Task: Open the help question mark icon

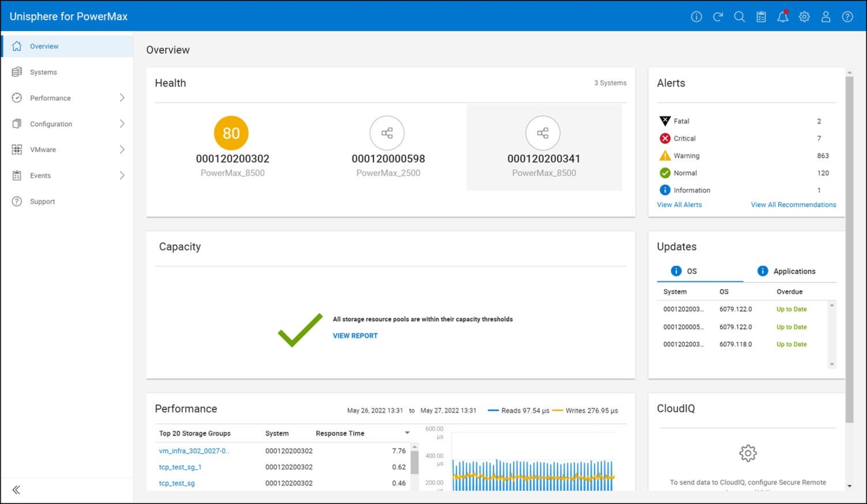Action: pos(847,17)
